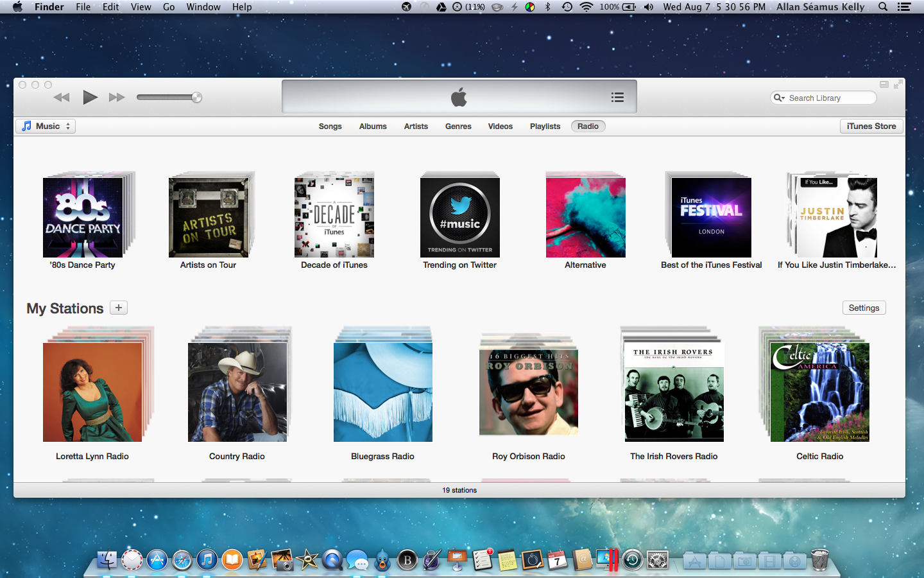Screen dimensions: 924x578
Task: Switch to the Videos tab
Action: coord(500,127)
